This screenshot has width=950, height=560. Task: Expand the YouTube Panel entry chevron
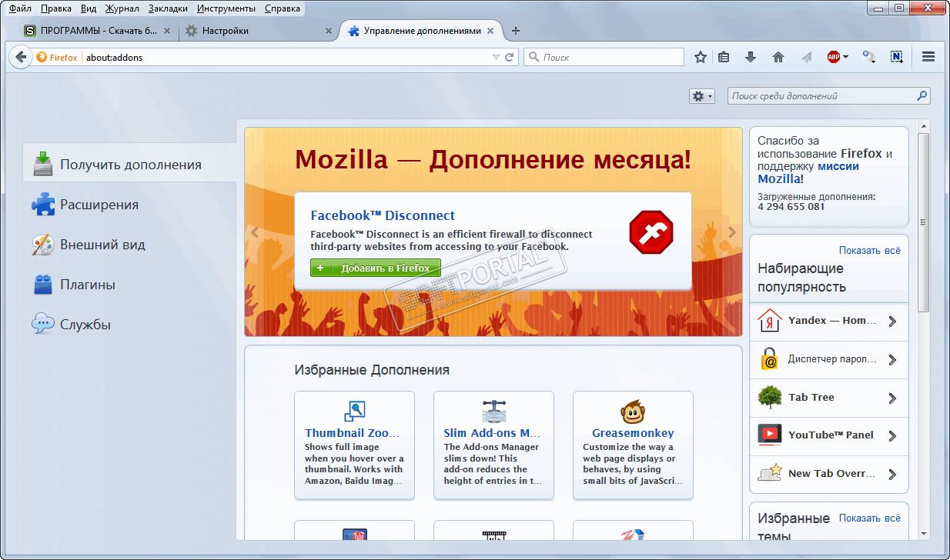[892, 436]
